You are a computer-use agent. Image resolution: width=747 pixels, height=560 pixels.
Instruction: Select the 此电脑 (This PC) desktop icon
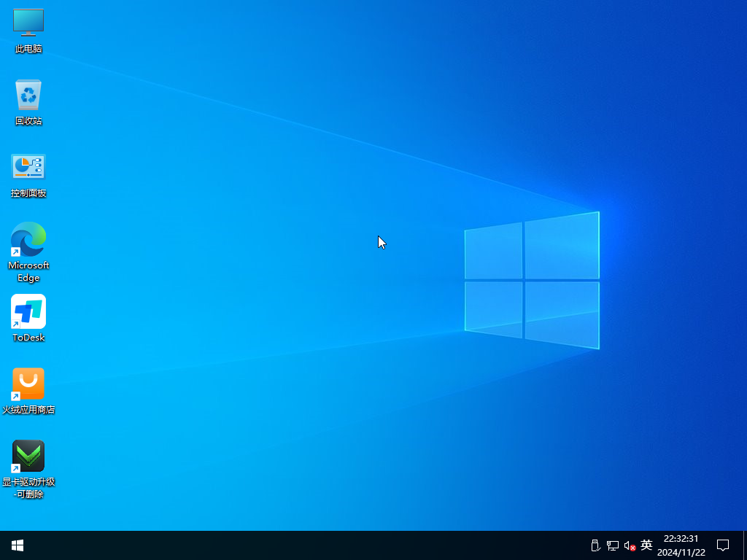tap(28, 23)
